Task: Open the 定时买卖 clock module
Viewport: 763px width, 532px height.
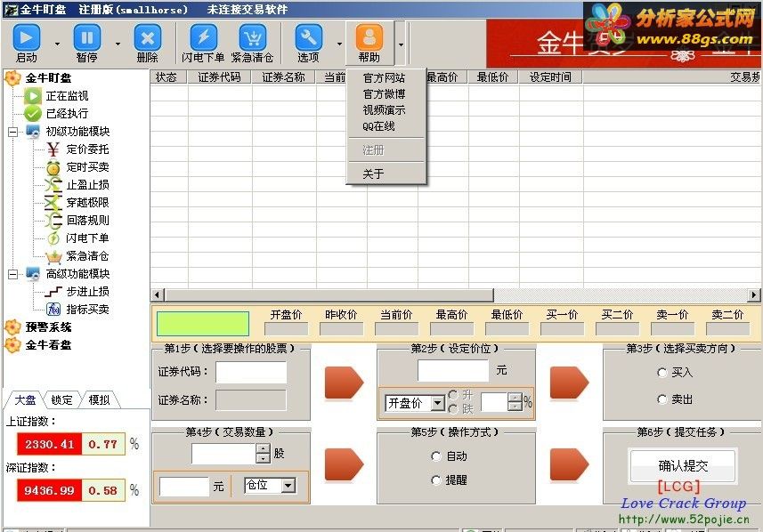Action: tap(87, 166)
